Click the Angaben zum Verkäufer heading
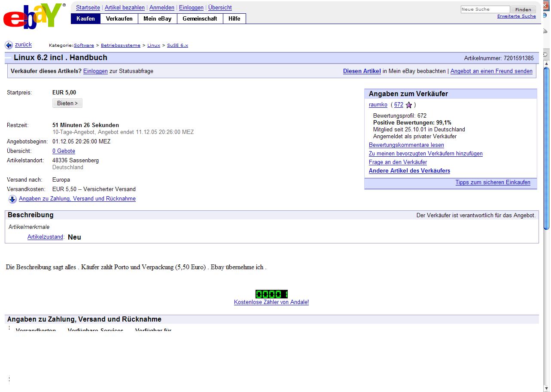The image size is (551, 392). pos(408,94)
